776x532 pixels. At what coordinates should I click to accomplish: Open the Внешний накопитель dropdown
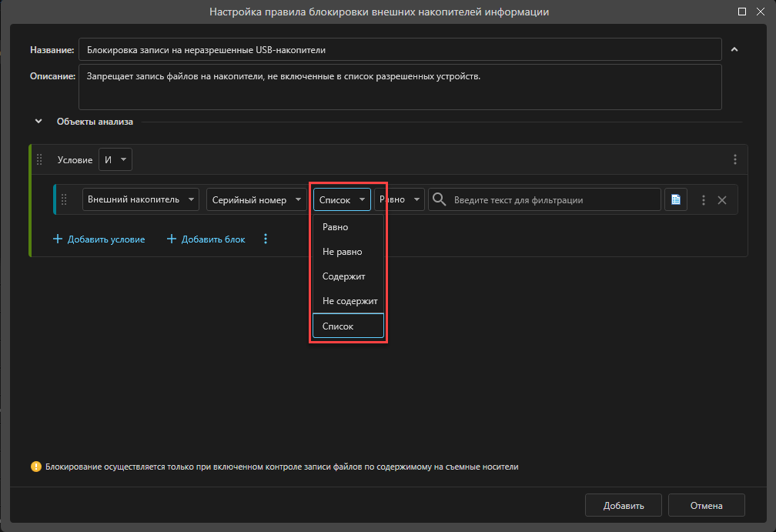141,199
